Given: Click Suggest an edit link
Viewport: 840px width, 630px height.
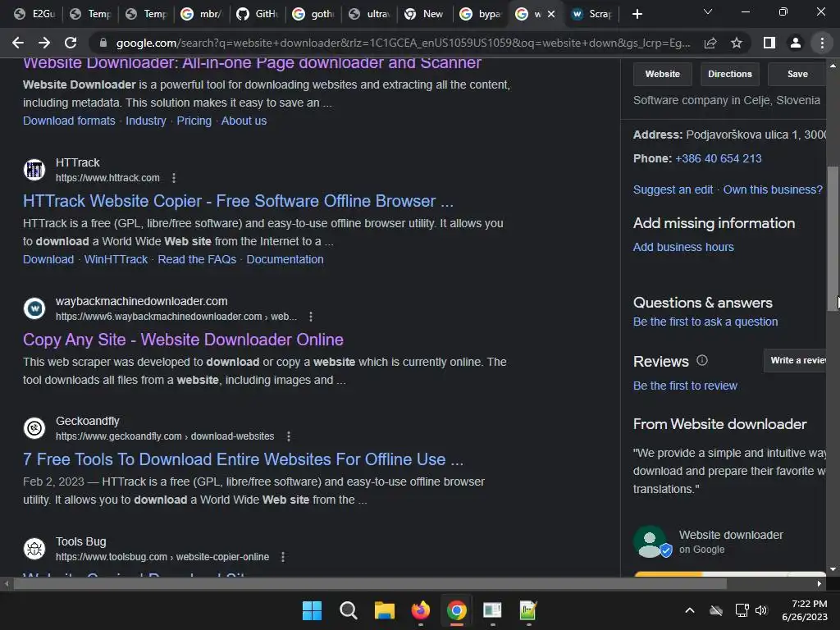Looking at the screenshot, I should coord(673,189).
